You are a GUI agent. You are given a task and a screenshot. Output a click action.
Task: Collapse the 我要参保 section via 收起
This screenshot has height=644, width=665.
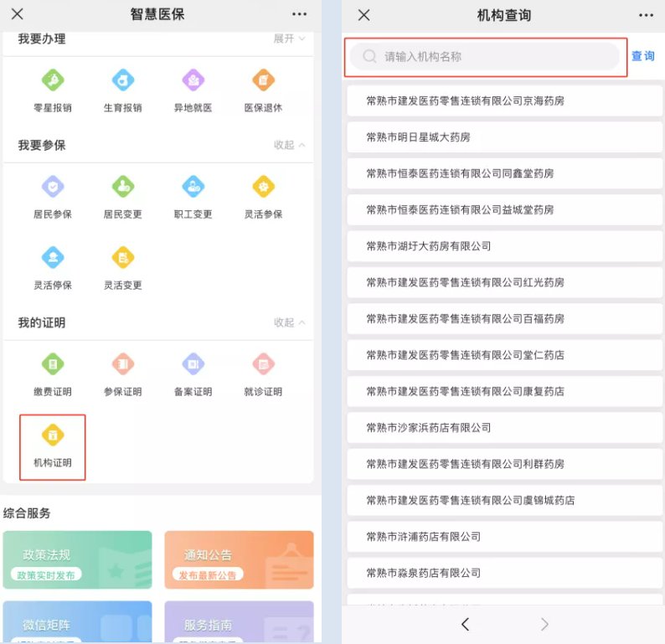coord(289,145)
